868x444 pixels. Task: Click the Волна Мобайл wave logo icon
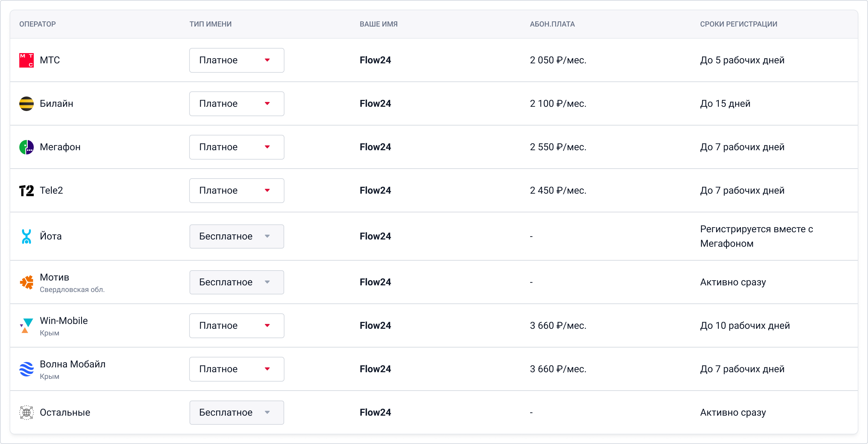(x=26, y=369)
